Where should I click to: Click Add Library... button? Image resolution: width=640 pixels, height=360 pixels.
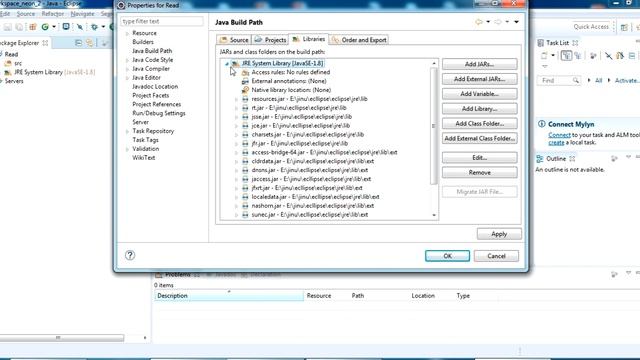(480, 109)
